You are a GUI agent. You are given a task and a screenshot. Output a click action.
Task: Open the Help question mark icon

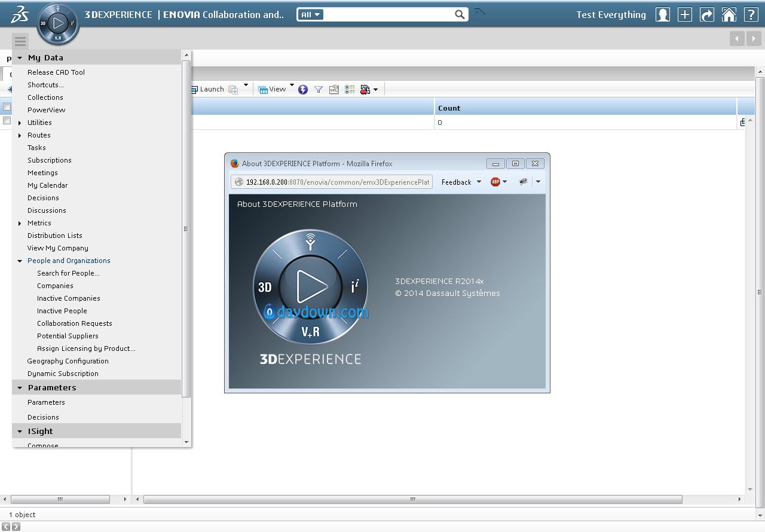click(x=751, y=15)
